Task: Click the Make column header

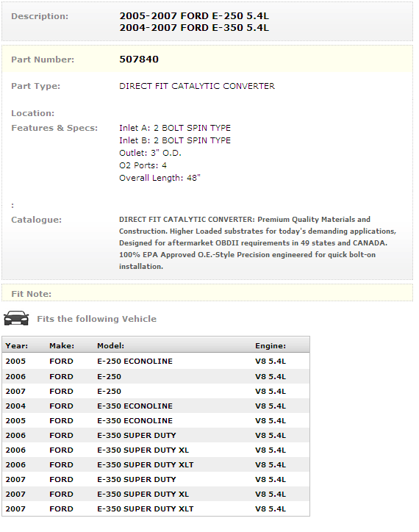Action: pyautogui.click(x=62, y=346)
